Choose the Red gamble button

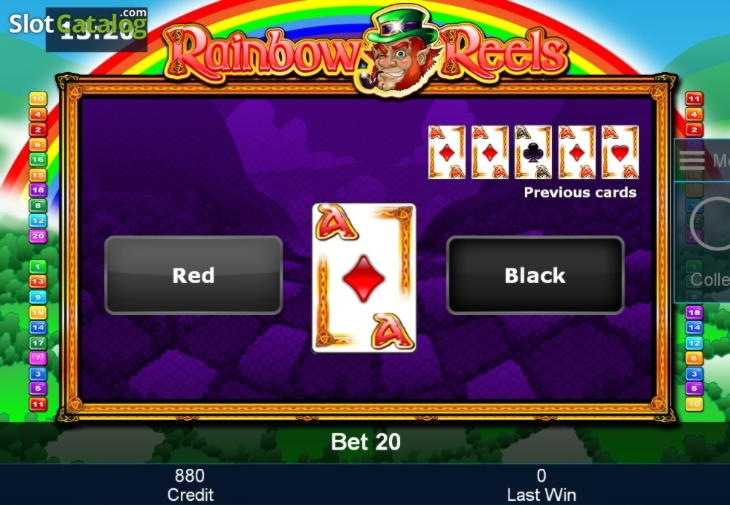click(x=193, y=275)
